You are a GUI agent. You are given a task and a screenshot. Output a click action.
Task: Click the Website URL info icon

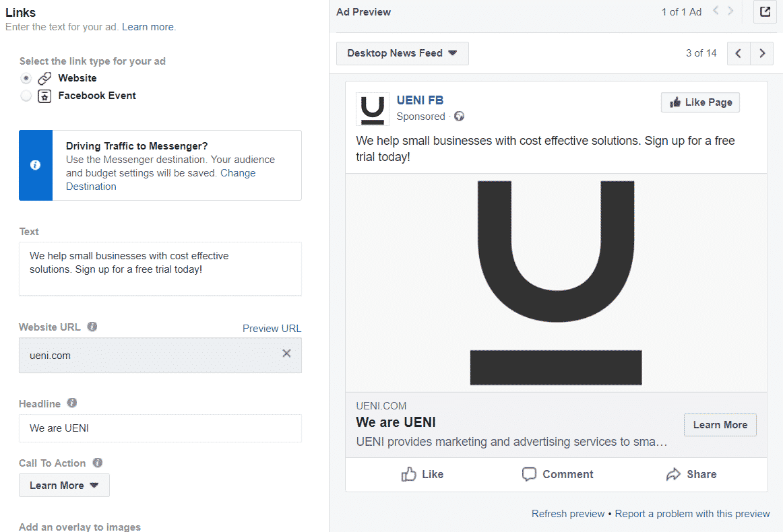tap(92, 327)
